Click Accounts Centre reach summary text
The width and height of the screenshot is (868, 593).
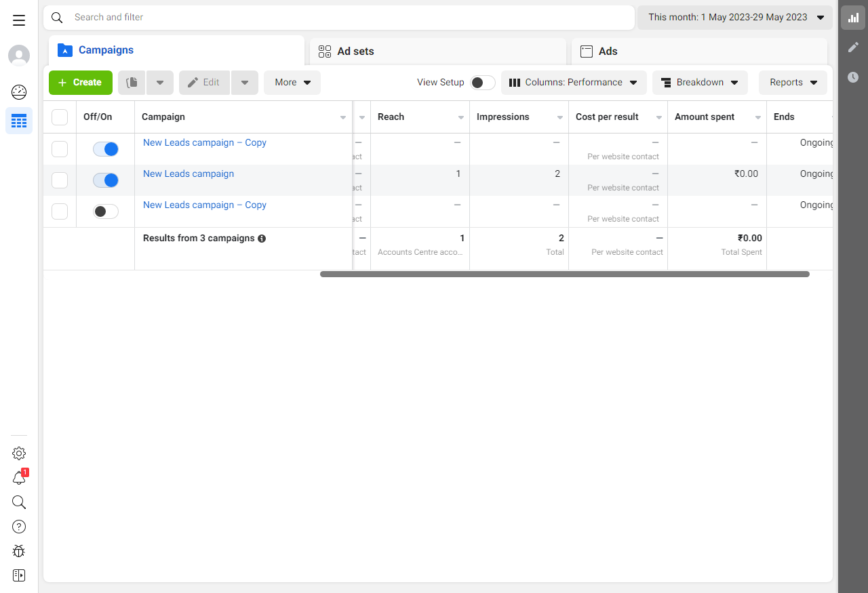coord(420,252)
